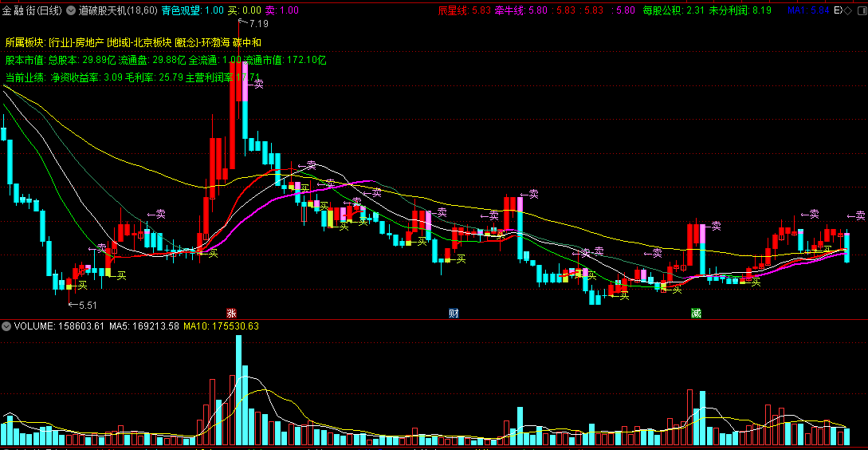
Task: Click the 卖 signal beside the 7.19 peak candle
Action: pos(254,84)
